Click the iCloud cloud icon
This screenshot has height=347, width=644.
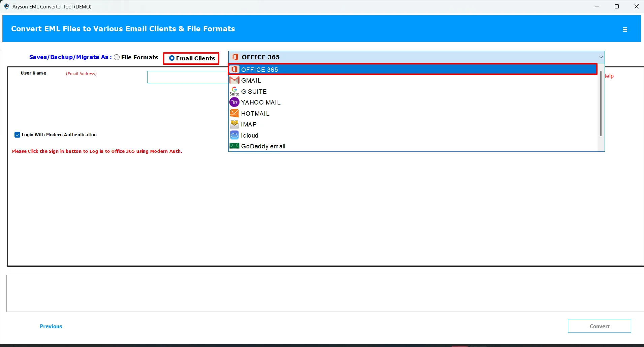[234, 135]
